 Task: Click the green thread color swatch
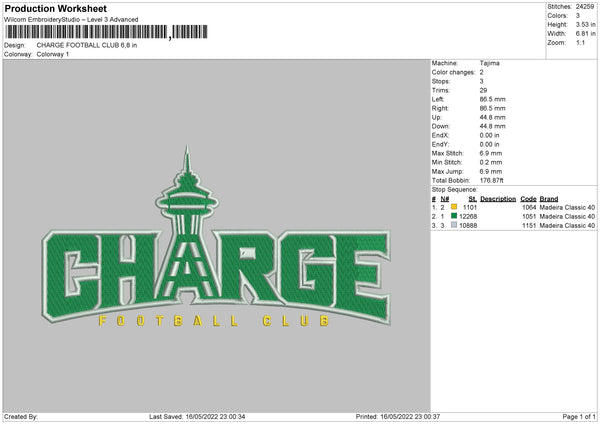(x=454, y=216)
